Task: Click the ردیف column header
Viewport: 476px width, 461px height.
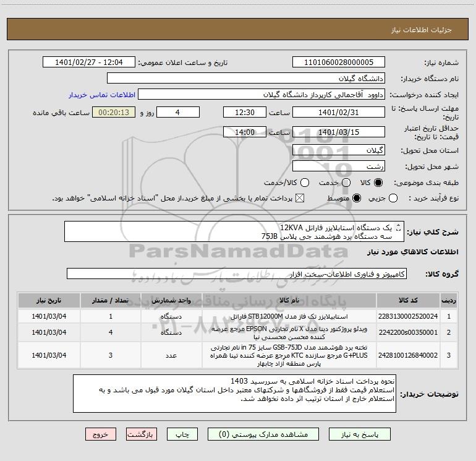Action: [449, 300]
